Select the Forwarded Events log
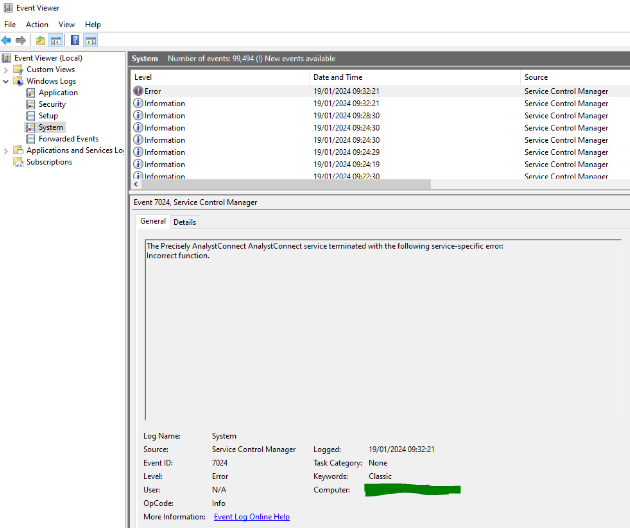630x528 pixels. point(68,139)
